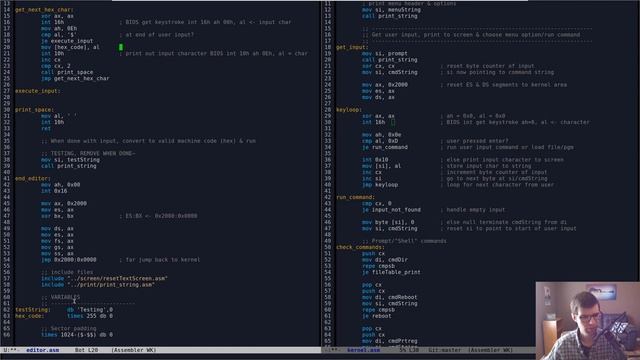Click the 'Prompt/"Shell" commands' comment
The width and height of the screenshot is (640, 360).
[x=404, y=241]
